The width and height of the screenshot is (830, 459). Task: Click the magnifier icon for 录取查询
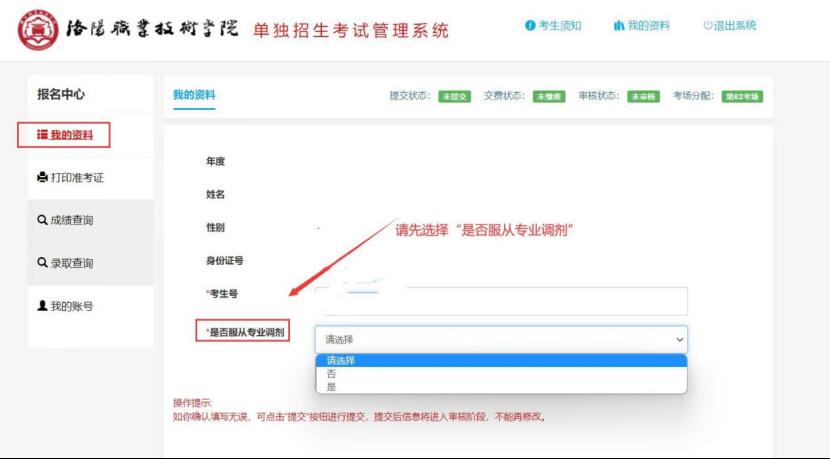tap(42, 263)
